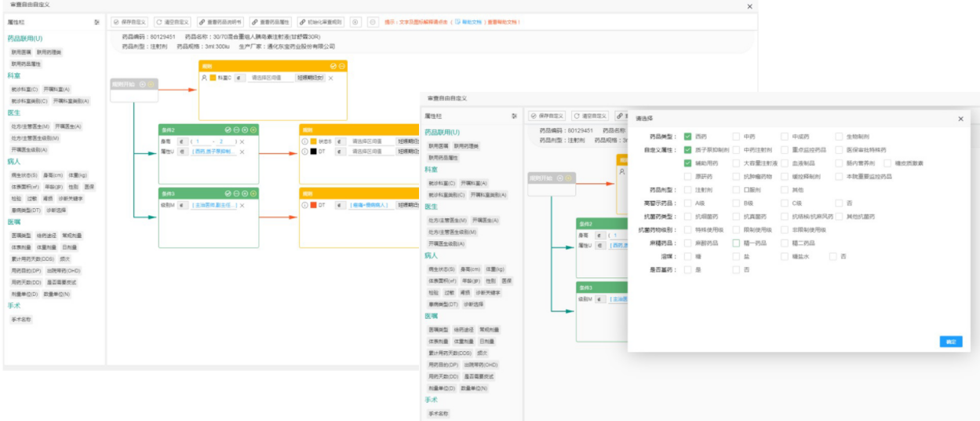
Task: Click the minus-circle icon in the top toolbar
Action: (x=372, y=22)
